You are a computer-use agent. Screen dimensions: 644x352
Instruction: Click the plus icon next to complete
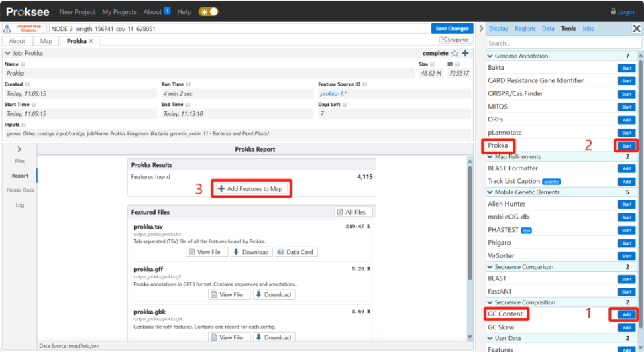click(x=465, y=54)
